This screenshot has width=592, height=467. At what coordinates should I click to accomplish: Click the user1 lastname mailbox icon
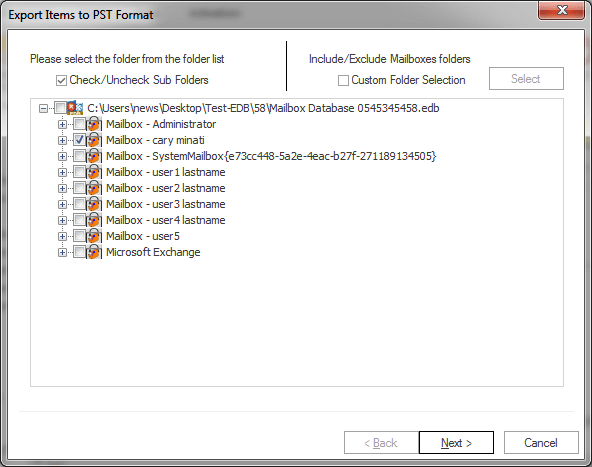94,172
